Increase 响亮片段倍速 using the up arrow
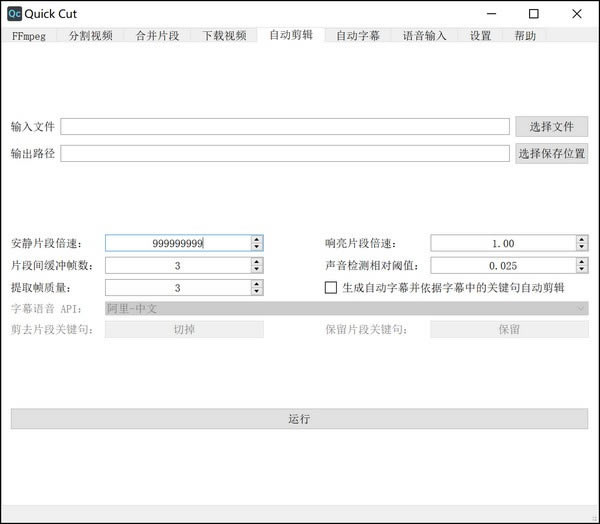This screenshot has height=524, width=600. pyautogui.click(x=582, y=239)
